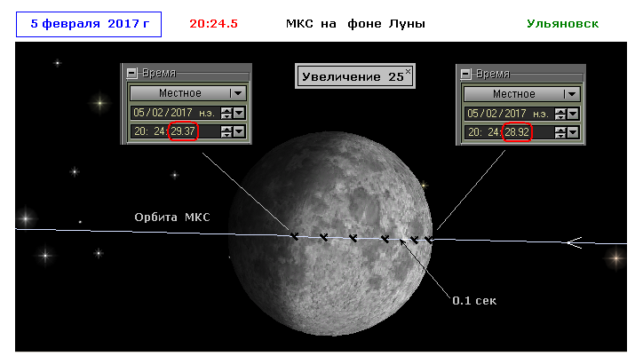Open Местное time-mode combo in left panel
643x364 pixels.
188,93
